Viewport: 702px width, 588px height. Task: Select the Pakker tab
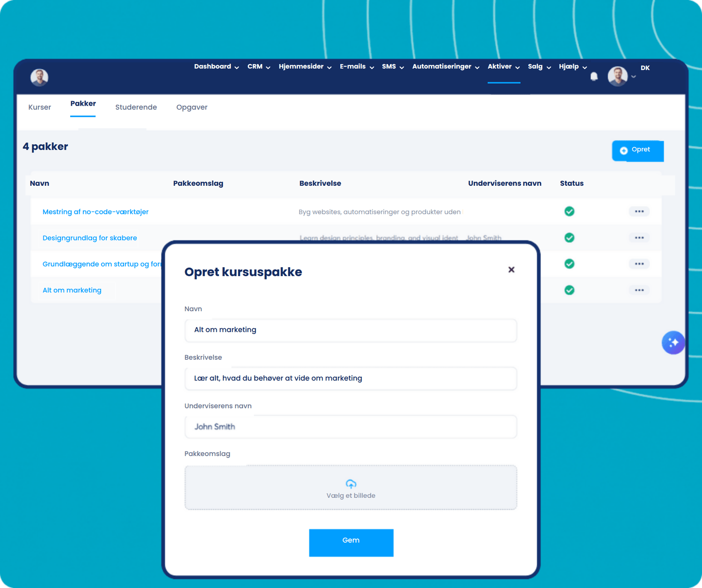click(83, 104)
